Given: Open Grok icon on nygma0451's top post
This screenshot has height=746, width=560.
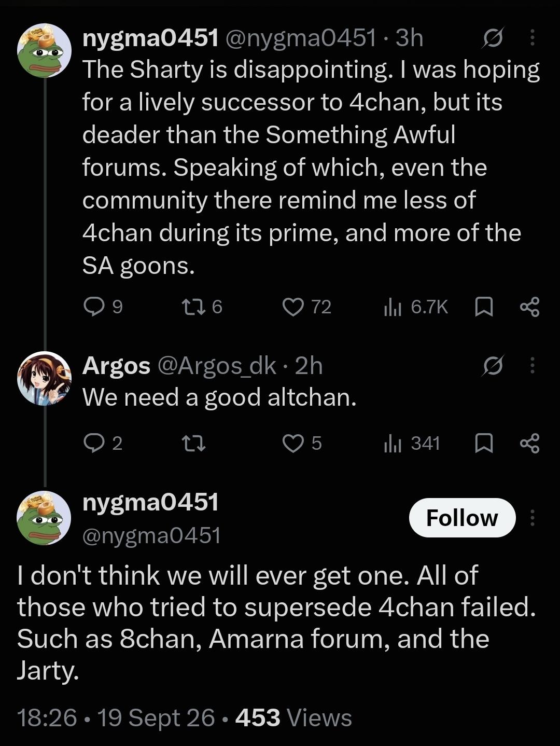Looking at the screenshot, I should point(493,38).
